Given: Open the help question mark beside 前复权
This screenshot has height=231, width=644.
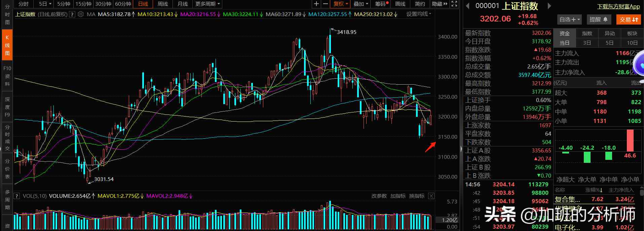Looking at the screenshot, I should pos(72,14).
